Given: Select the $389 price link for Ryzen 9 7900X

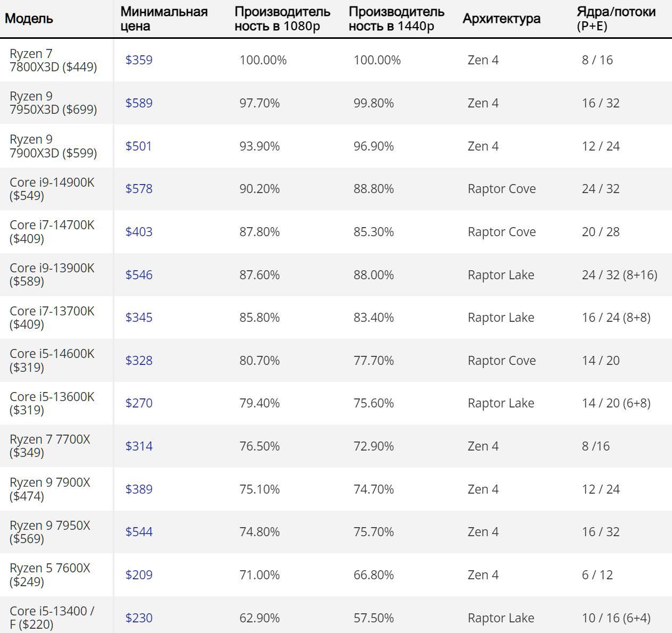Looking at the screenshot, I should (x=139, y=489).
